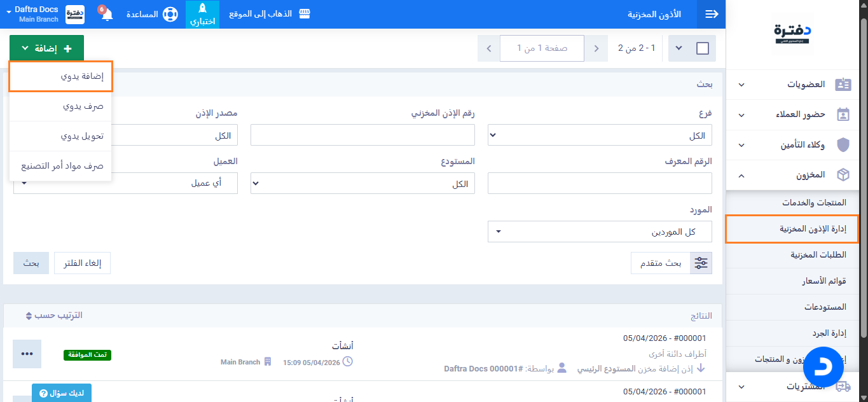Viewport: 868px width, 402px height.
Task: Click the warehouse permit number input field
Action: click(362, 135)
